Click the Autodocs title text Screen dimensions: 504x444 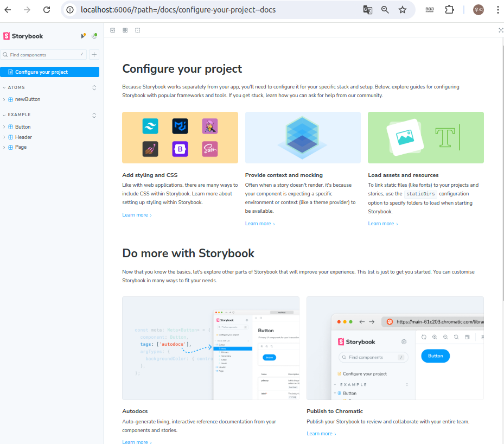(135, 411)
